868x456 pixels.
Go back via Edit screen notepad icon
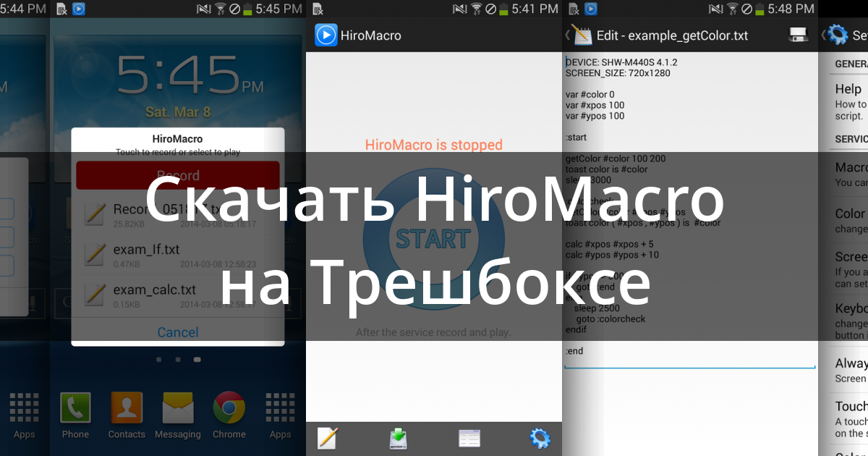[x=581, y=35]
